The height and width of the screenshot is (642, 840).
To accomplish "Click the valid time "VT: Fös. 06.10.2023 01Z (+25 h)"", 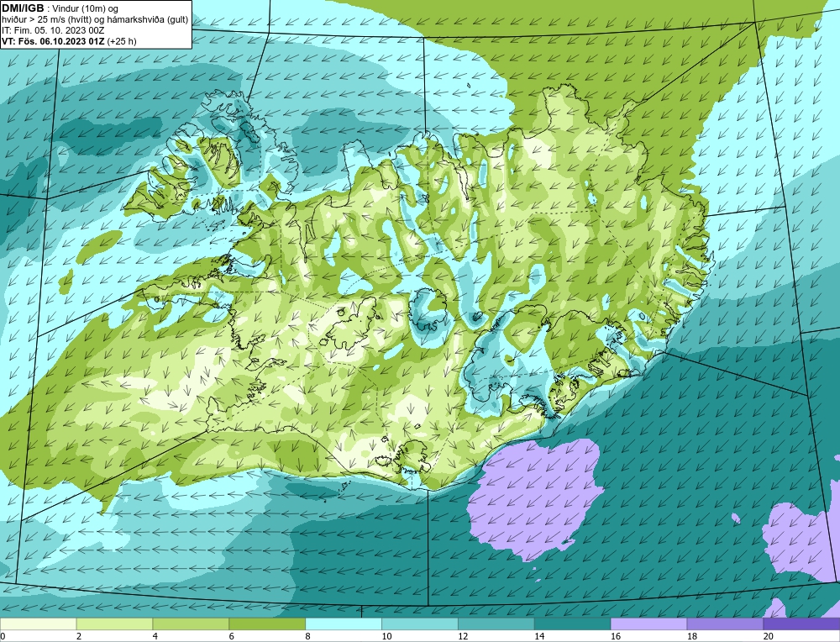I will (69, 41).
